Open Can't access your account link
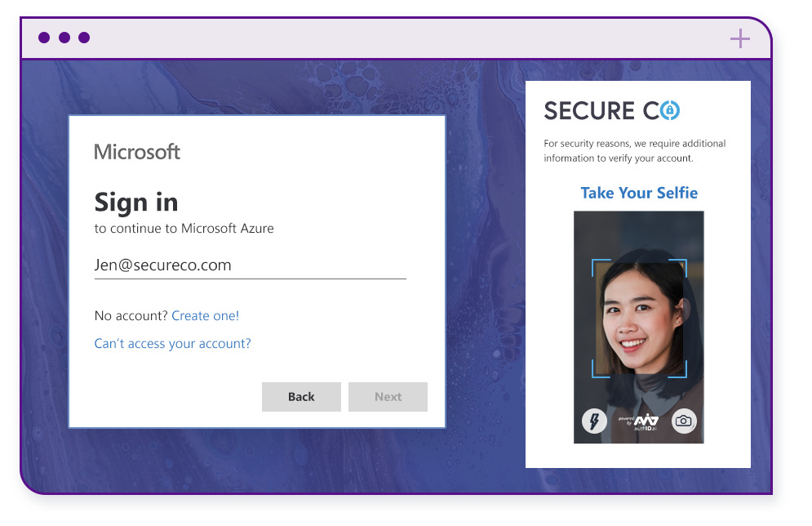Screen dimensions: 812x526 tap(172, 344)
